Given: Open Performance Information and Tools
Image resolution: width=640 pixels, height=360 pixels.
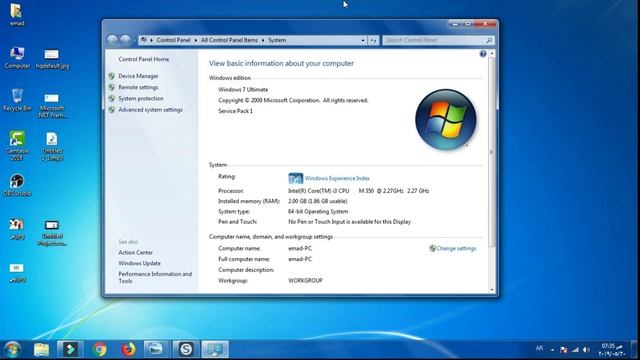Looking at the screenshot, I should click(x=155, y=278).
